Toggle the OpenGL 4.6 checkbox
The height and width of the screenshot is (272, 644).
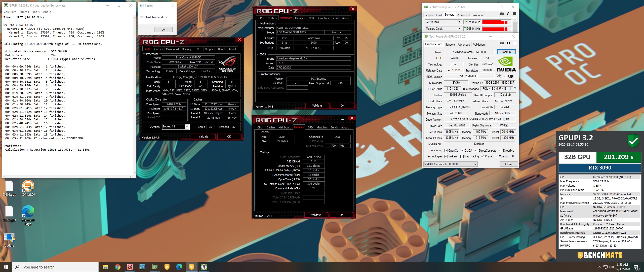[497, 156]
